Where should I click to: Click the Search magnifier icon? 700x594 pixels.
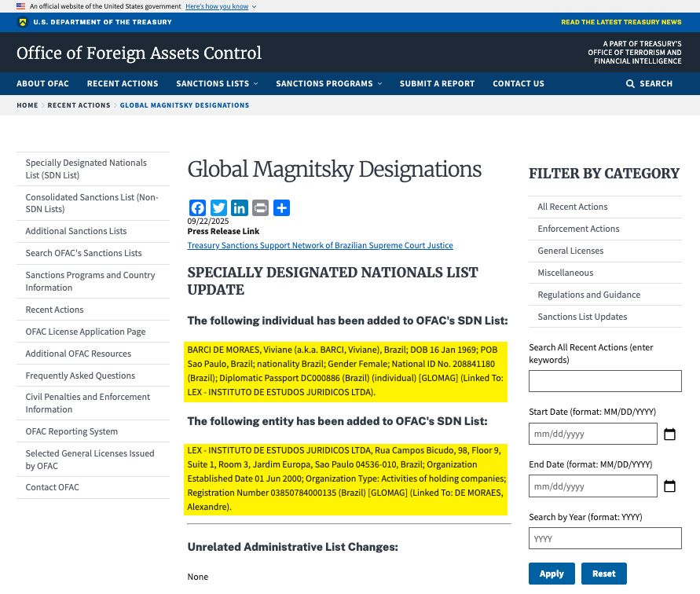click(630, 83)
